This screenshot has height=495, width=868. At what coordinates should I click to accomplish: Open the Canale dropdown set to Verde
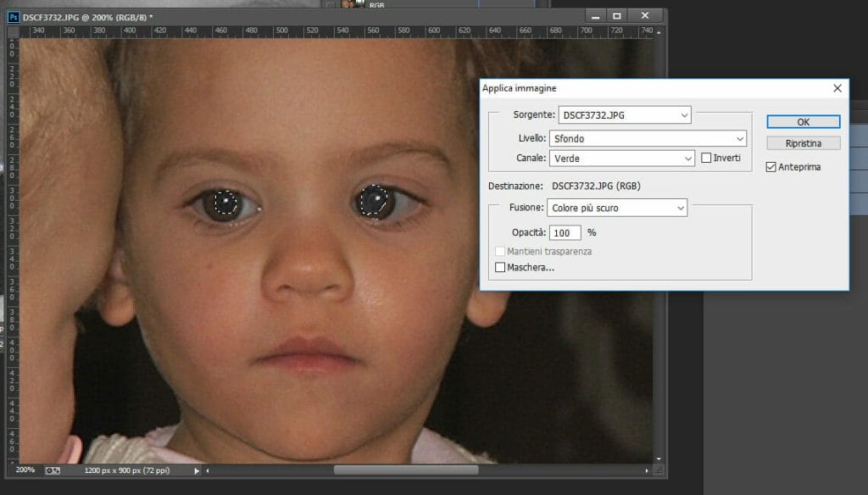pos(621,158)
